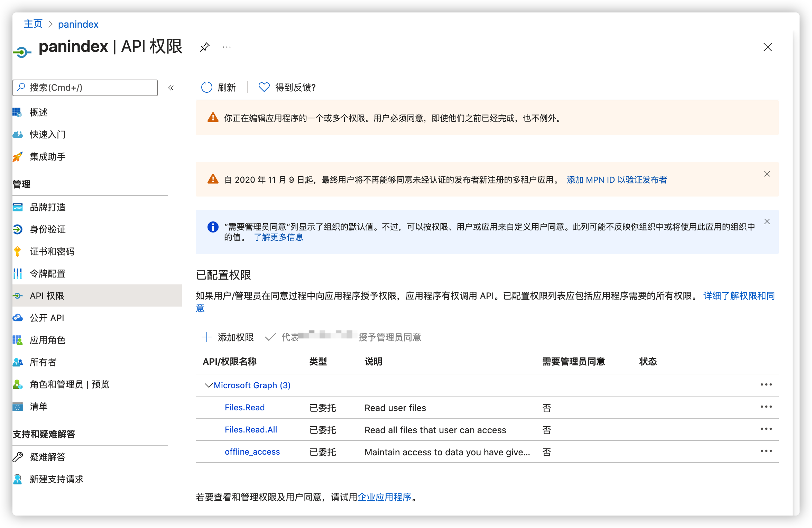
Task: Select 公开 API in sidebar
Action: [46, 318]
